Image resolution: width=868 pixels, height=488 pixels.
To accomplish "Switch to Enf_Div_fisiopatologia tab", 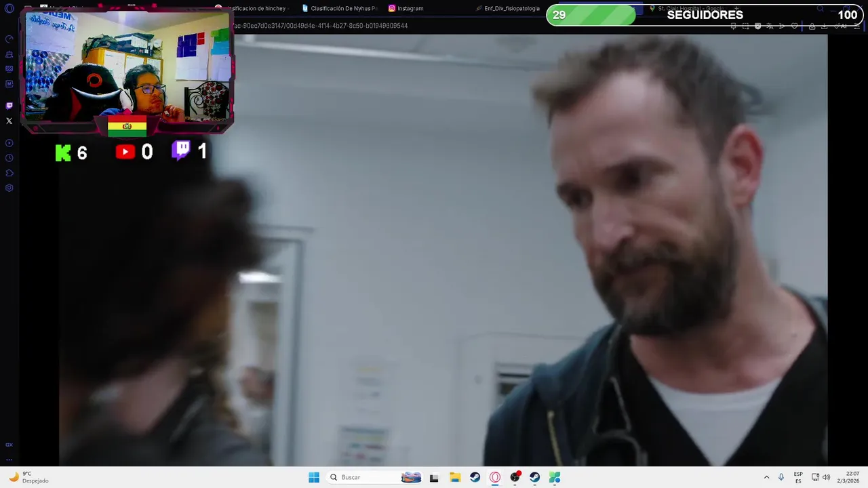I will pyautogui.click(x=509, y=8).
